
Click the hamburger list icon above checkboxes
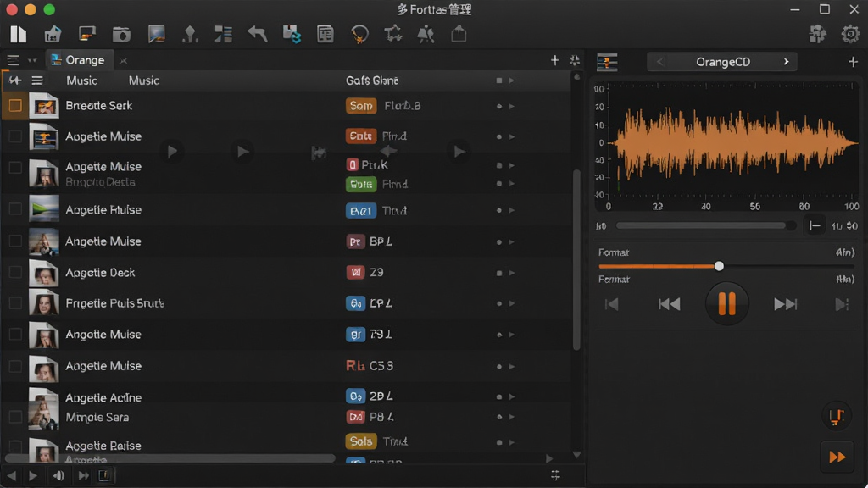click(37, 80)
